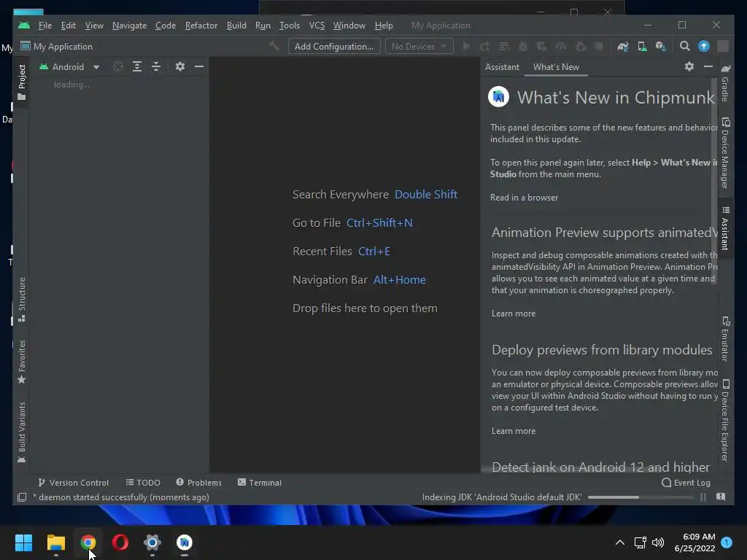Click Attach Debugger to Android Process icon
This screenshot has height=560, width=747.
pyautogui.click(x=580, y=46)
